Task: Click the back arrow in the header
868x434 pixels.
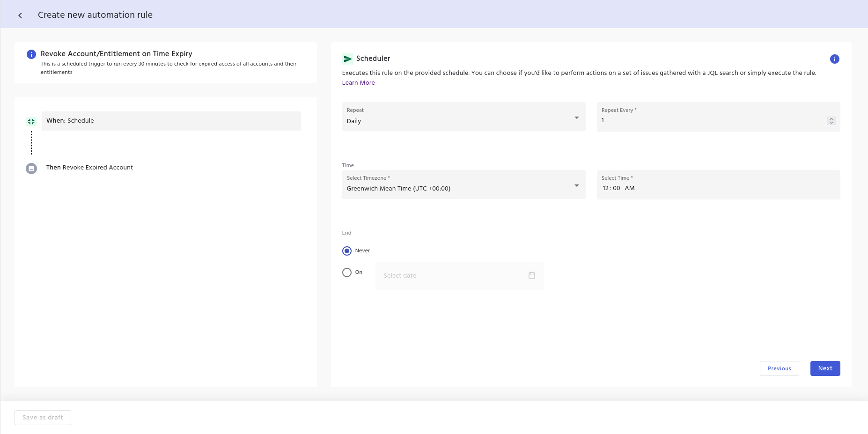Action: [x=20, y=15]
